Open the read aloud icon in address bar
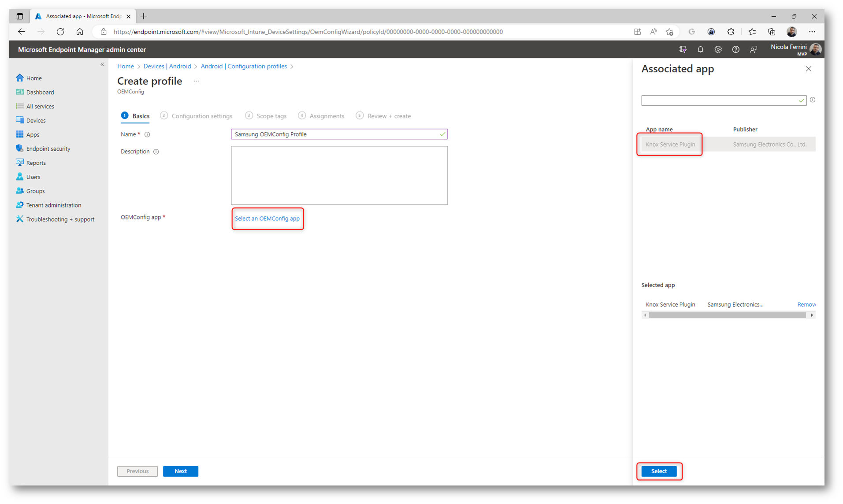The height and width of the screenshot is (504, 843). tap(653, 32)
